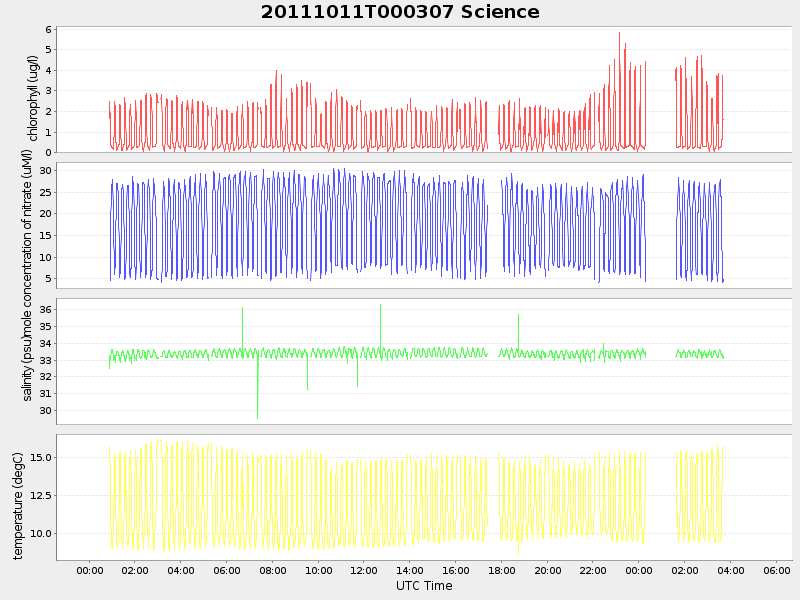Click the lowest salinity dip bottom point
Viewport: 800px width, 600px height.
(257, 418)
